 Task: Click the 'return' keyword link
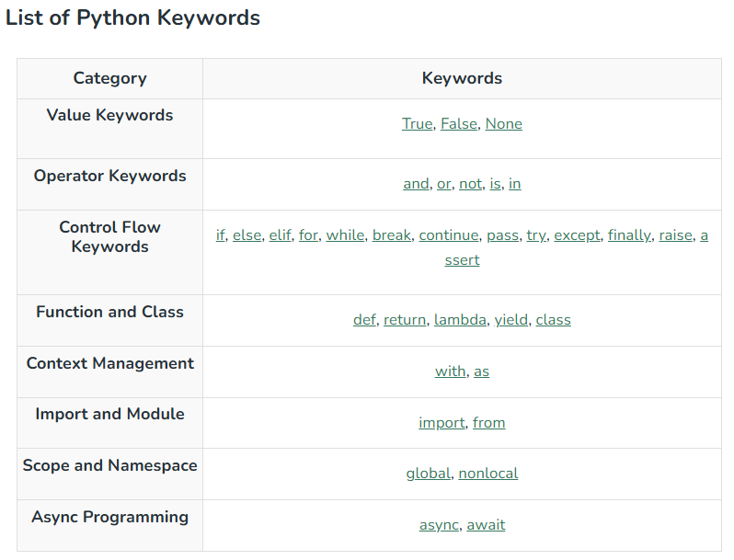coord(405,320)
